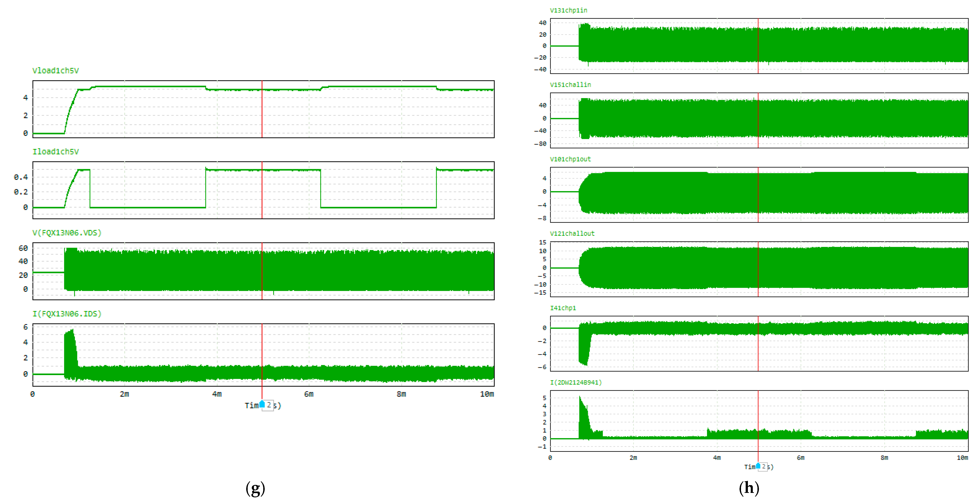Click the blue cursor marker under left time axis
This screenshot has height=502, width=980.
pyautogui.click(x=262, y=404)
